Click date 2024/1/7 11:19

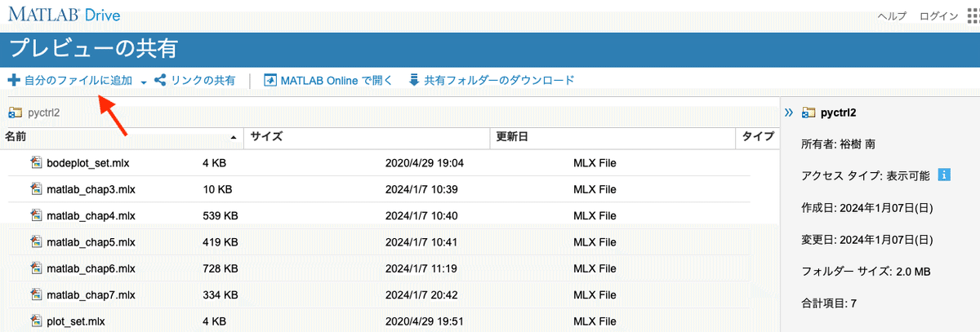[x=421, y=268]
